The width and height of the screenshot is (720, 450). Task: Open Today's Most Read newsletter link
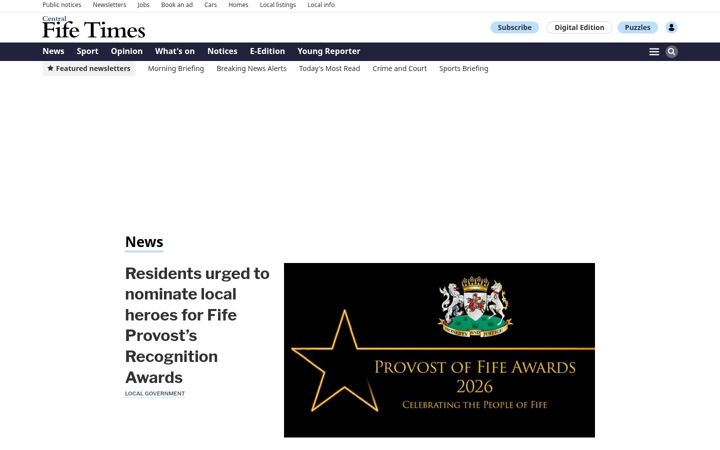[329, 68]
